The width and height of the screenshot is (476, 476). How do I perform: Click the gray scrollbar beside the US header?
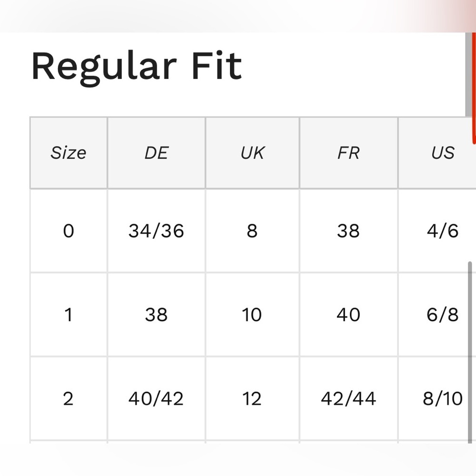[x=469, y=76]
